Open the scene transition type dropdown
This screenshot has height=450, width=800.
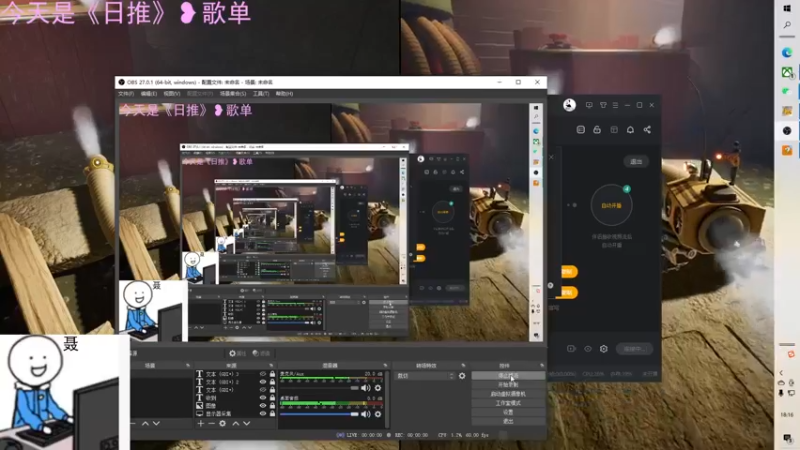click(x=425, y=376)
